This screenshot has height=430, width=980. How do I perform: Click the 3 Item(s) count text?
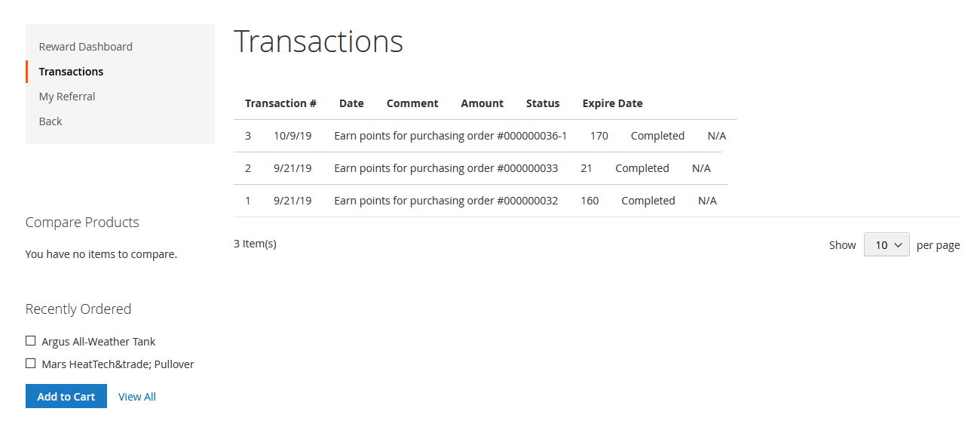click(x=255, y=244)
